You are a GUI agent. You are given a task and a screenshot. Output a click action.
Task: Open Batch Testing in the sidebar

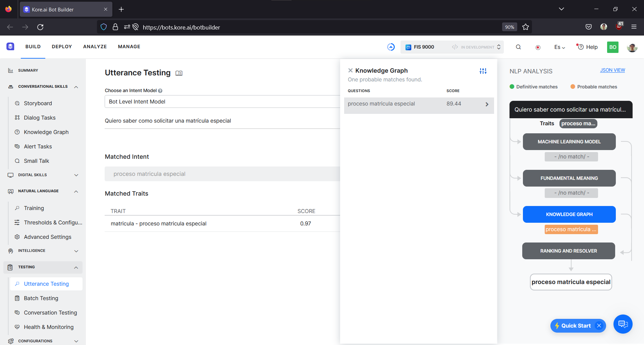click(x=41, y=298)
